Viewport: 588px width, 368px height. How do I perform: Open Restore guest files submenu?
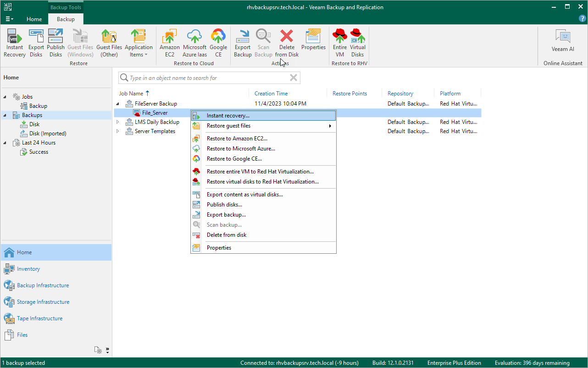click(264, 126)
